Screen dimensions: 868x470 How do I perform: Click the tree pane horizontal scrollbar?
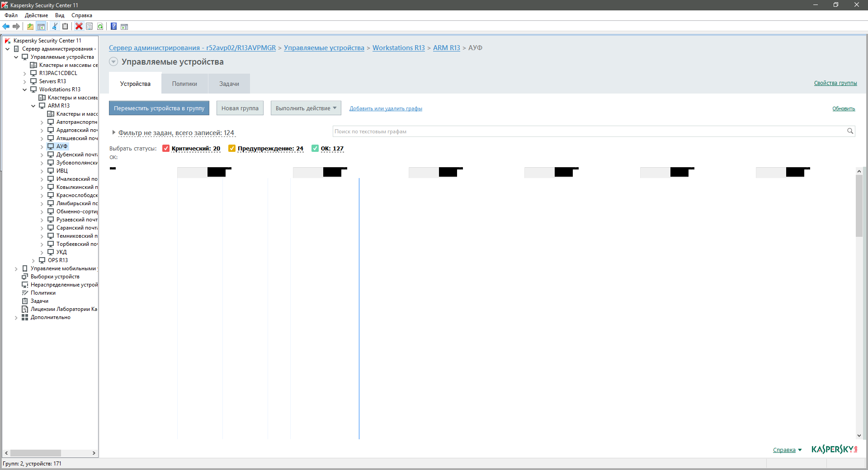(x=36, y=453)
